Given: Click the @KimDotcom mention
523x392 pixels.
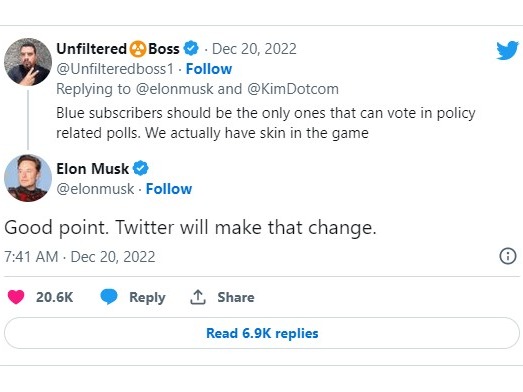Looking at the screenshot, I should click(x=293, y=89).
